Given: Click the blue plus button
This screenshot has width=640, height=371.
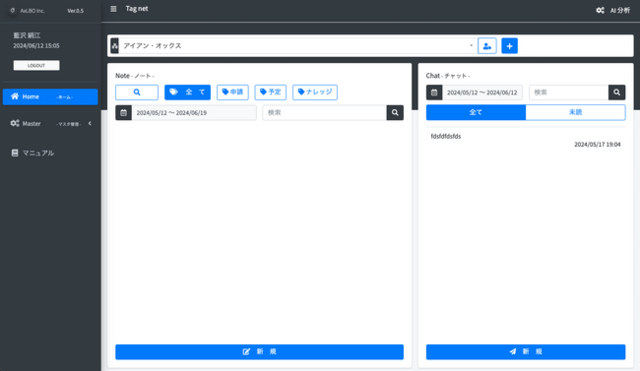Looking at the screenshot, I should [509, 46].
